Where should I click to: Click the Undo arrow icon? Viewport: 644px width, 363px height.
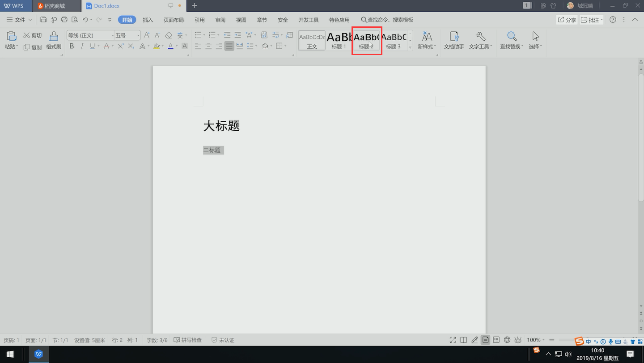click(85, 20)
